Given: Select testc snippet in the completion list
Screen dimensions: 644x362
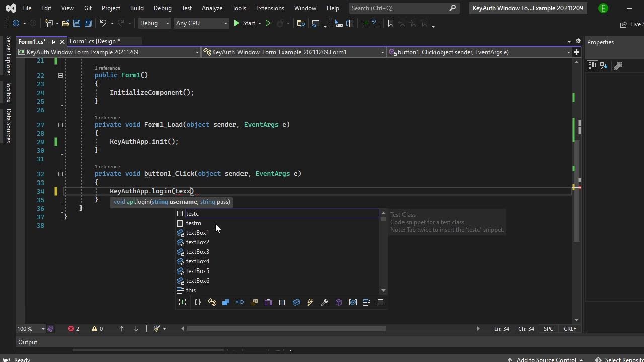Looking at the screenshot, I should (x=277, y=214).
